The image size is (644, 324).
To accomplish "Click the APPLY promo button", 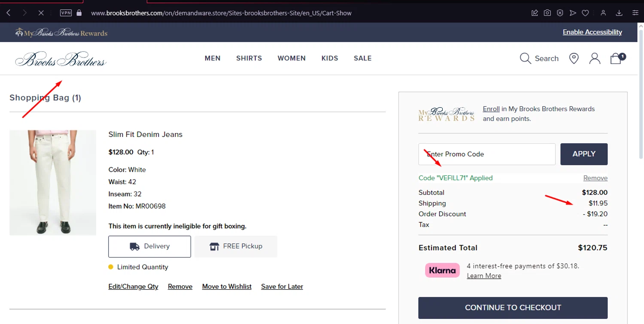I will pos(584,154).
